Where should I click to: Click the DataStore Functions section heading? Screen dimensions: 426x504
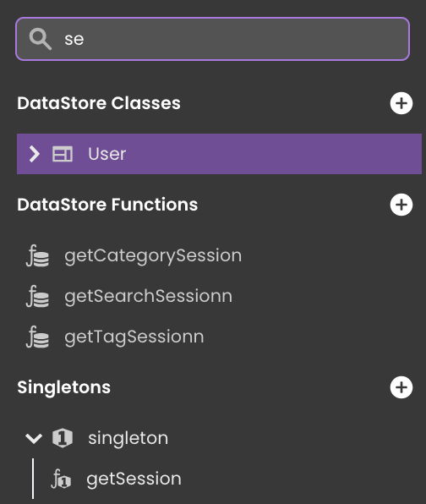point(107,205)
